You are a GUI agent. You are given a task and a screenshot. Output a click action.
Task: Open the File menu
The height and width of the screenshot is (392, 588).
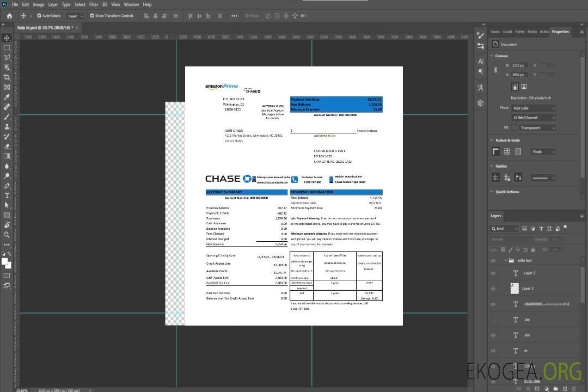coord(15,4)
